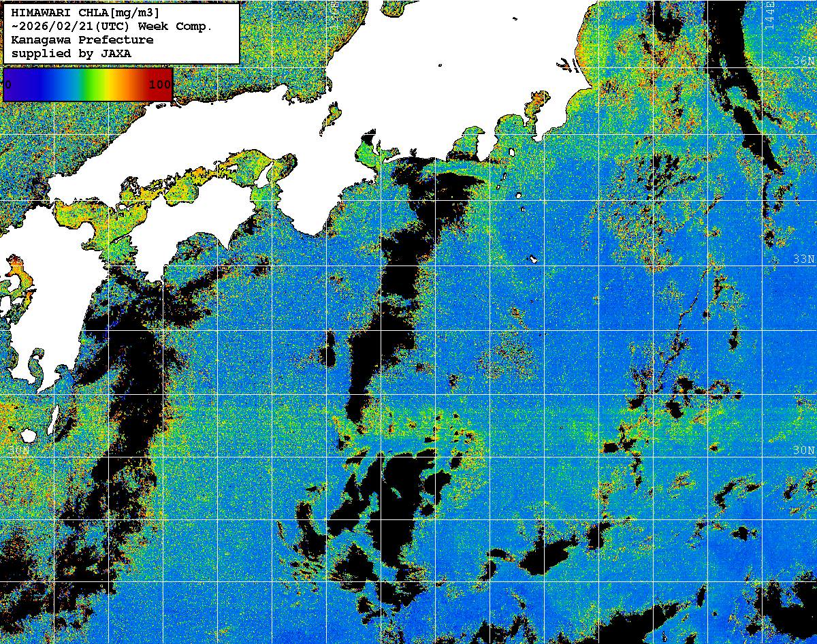Click the 144E longitude label
The image size is (817, 644).
pyautogui.click(x=769, y=14)
